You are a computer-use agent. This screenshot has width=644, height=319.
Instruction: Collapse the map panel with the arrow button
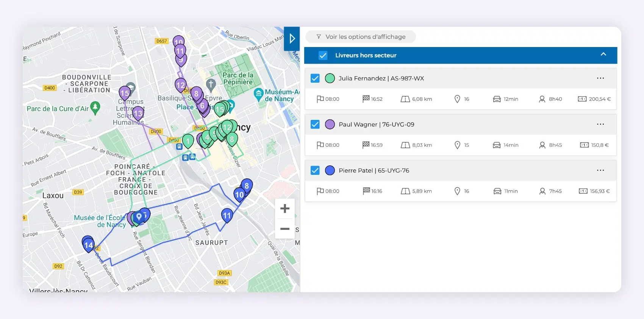tap(292, 39)
